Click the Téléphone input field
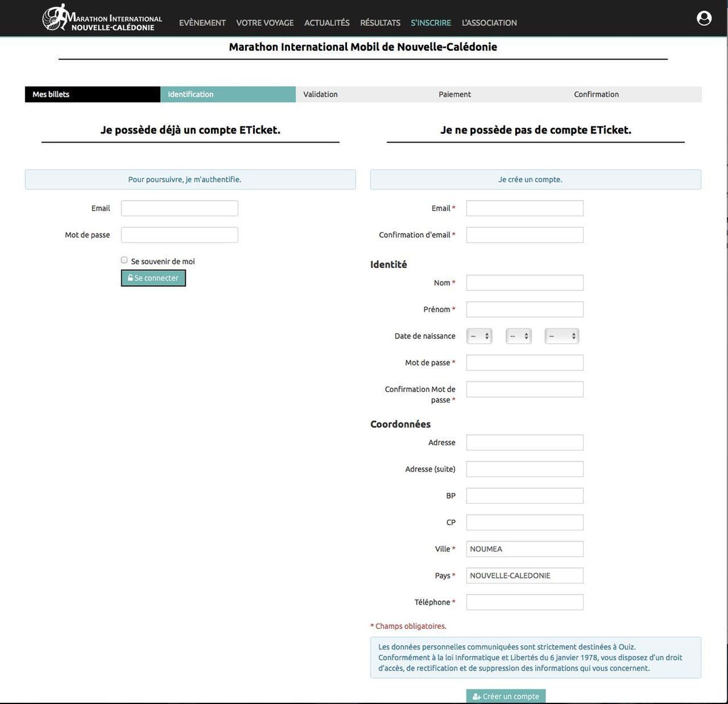 524,602
